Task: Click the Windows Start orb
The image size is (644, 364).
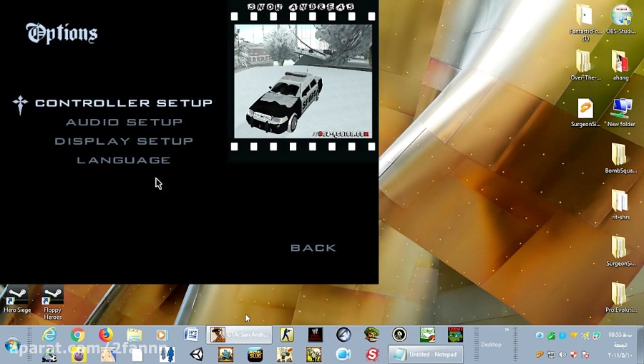Action: pos(13,345)
